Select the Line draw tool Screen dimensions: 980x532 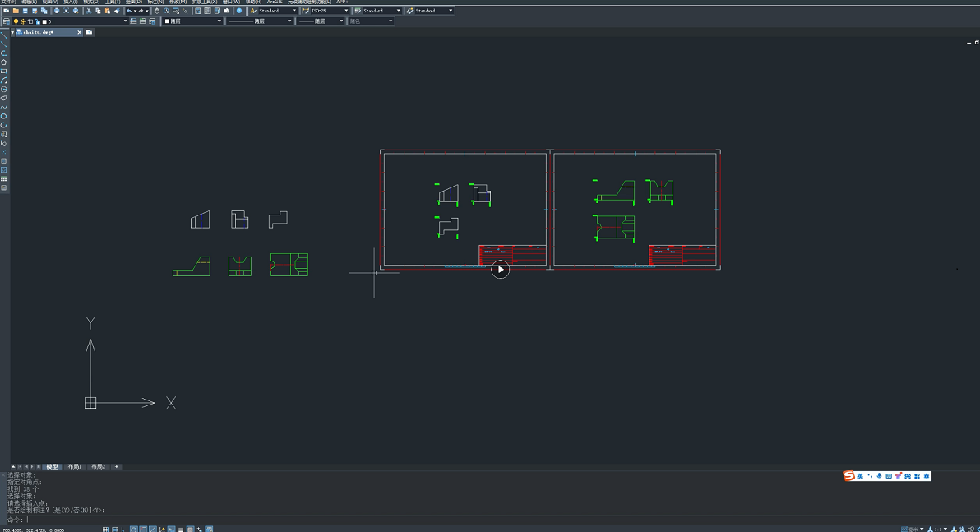4,35
